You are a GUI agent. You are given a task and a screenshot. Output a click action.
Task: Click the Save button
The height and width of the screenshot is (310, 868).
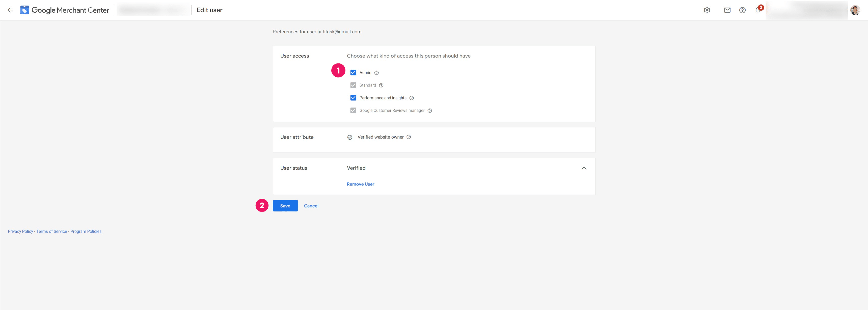point(285,205)
